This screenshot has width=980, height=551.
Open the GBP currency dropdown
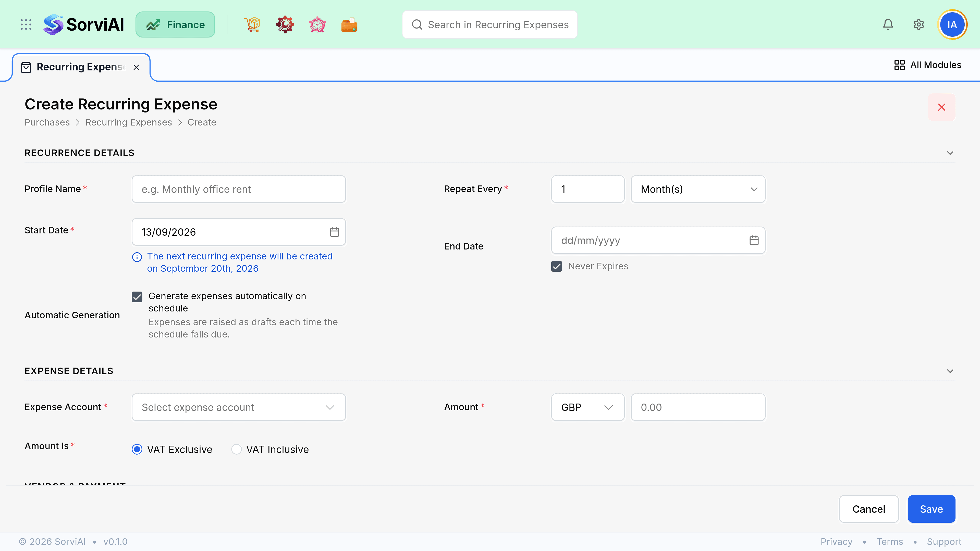point(588,407)
